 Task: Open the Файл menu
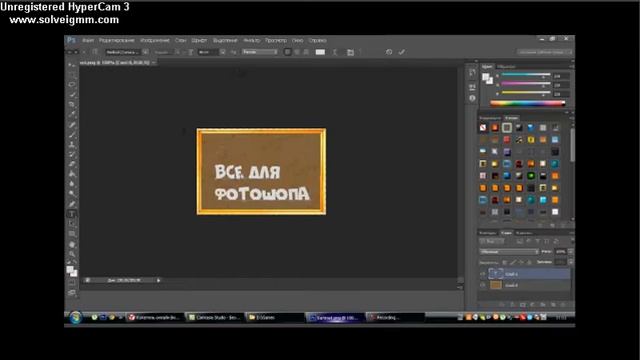[x=88, y=40]
